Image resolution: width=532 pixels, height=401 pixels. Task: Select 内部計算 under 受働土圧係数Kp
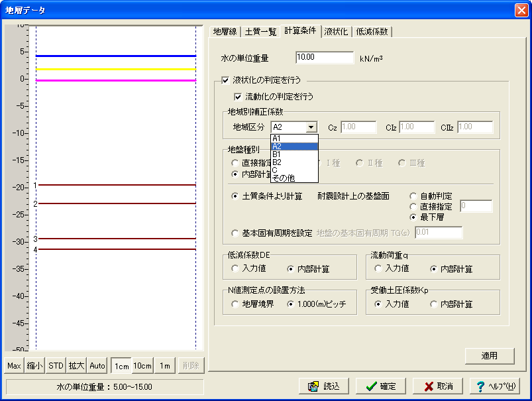[x=433, y=304]
